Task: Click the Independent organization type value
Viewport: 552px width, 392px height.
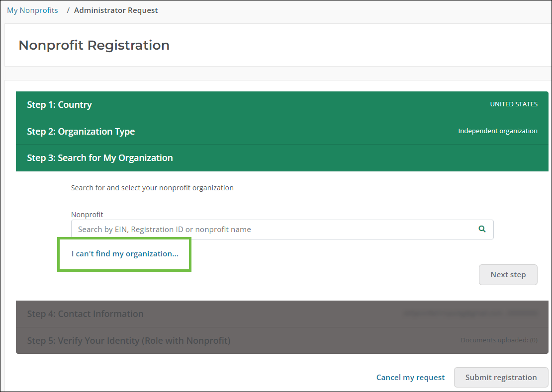Action: point(497,131)
